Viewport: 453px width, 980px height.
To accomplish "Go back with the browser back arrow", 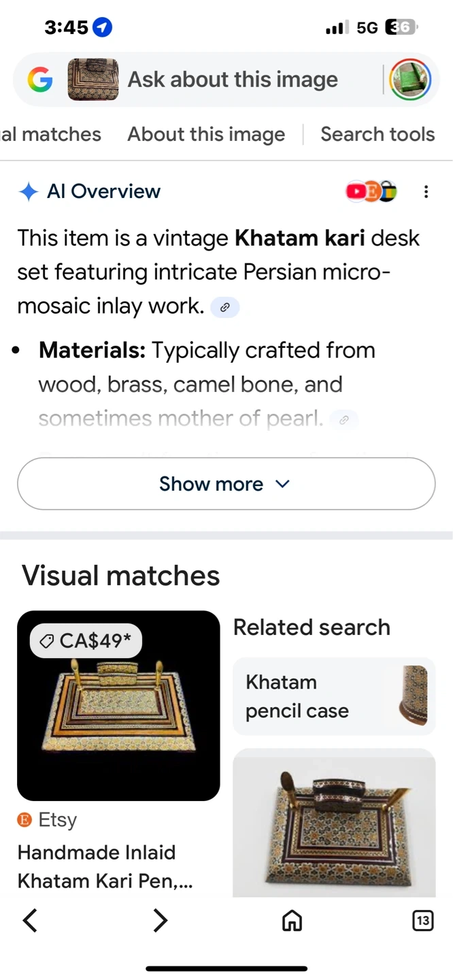I will (x=30, y=921).
